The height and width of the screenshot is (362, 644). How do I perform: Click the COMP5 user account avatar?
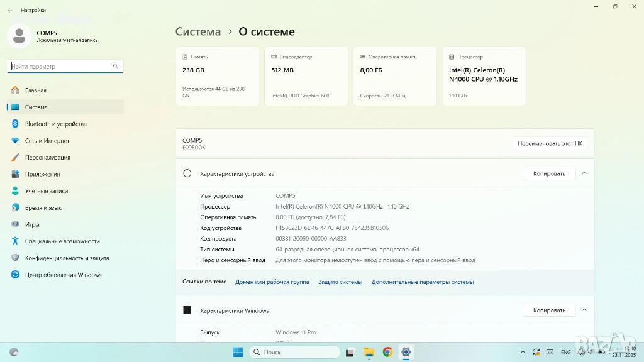(19, 36)
